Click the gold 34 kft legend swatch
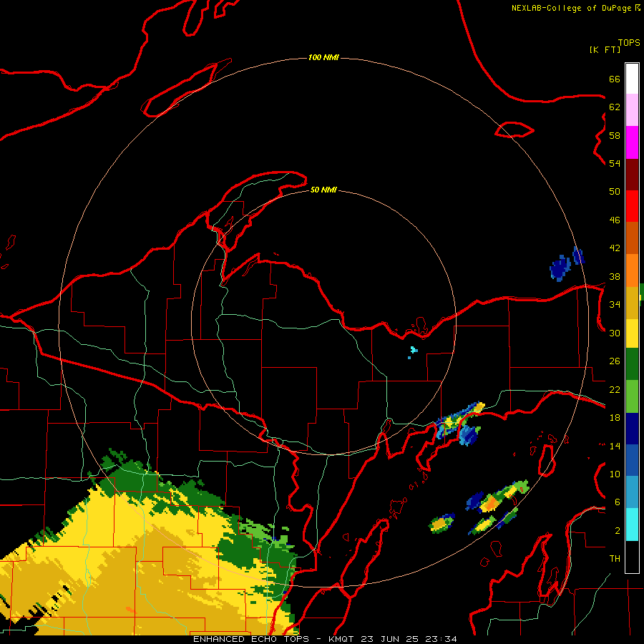 [x=632, y=302]
